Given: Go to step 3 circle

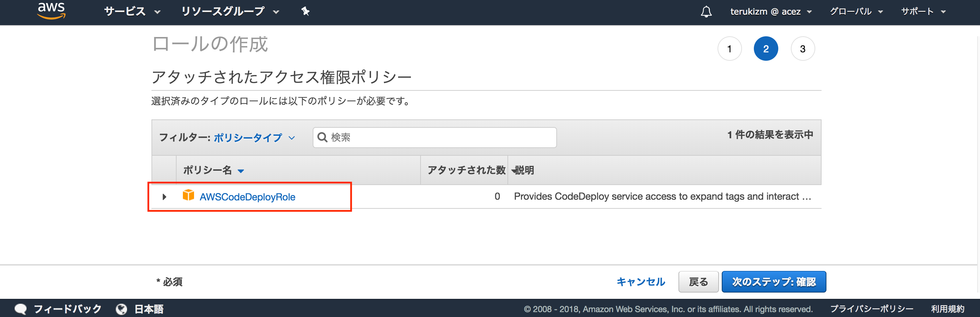Looking at the screenshot, I should (x=803, y=49).
